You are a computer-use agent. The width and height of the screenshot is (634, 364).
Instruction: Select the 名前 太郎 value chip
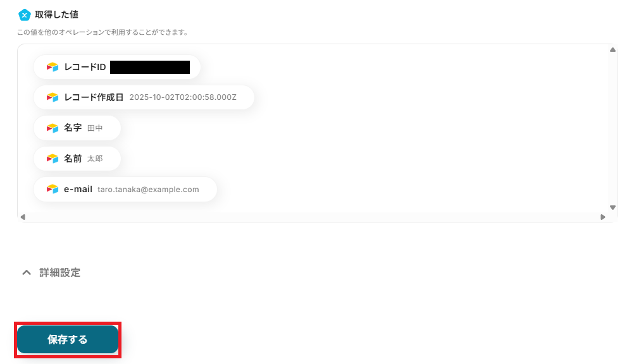pos(77,159)
